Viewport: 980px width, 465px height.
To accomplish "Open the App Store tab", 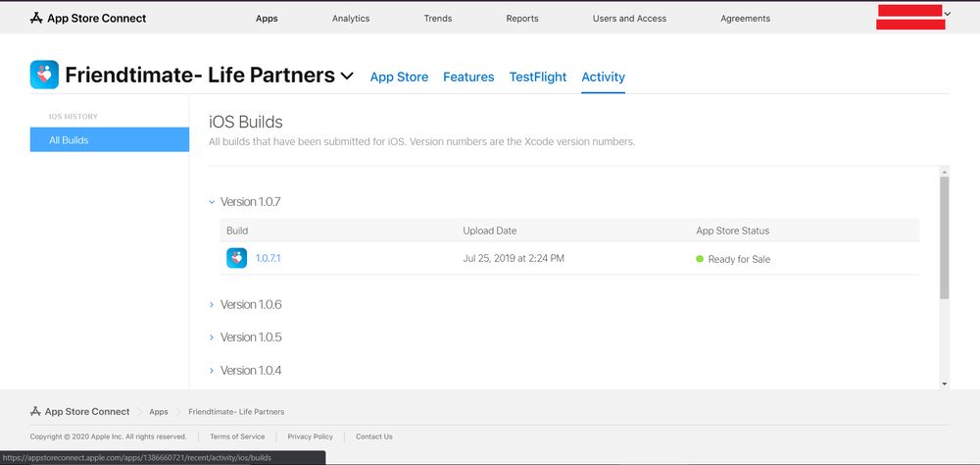I will (399, 77).
